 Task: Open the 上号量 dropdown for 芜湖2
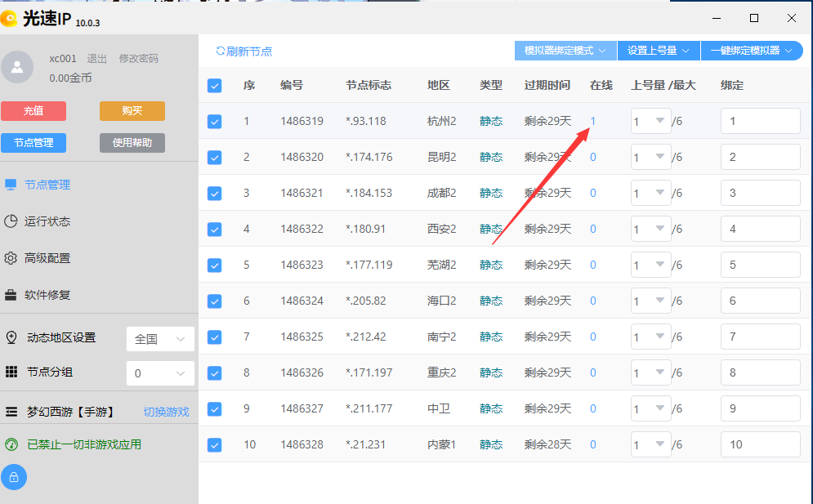tap(650, 265)
